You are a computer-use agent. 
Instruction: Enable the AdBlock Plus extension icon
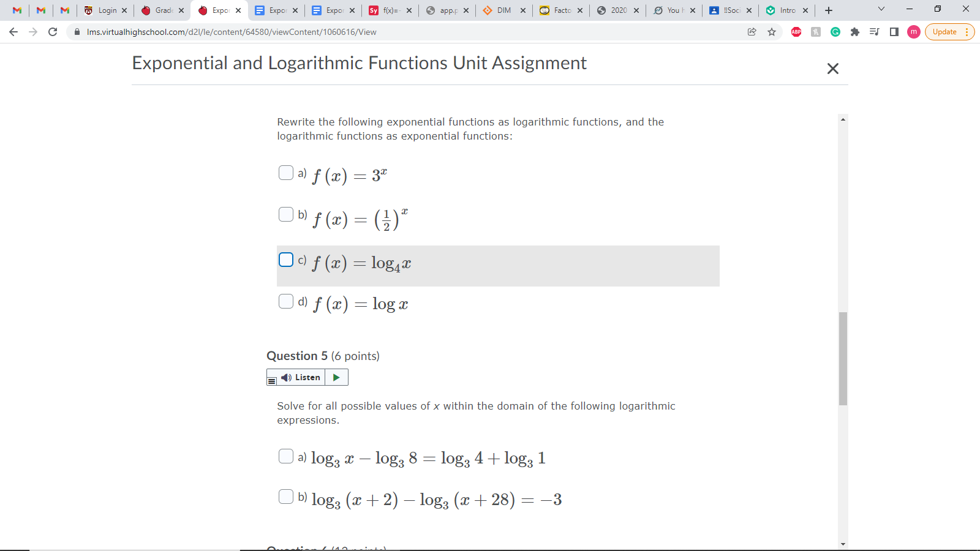pyautogui.click(x=796, y=32)
